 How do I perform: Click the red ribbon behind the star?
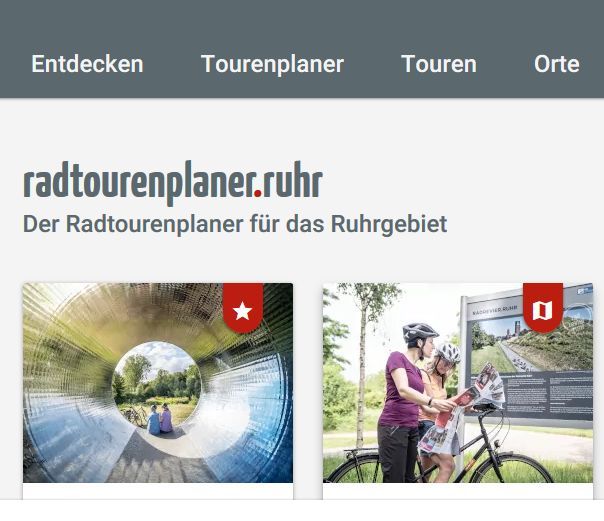click(243, 308)
